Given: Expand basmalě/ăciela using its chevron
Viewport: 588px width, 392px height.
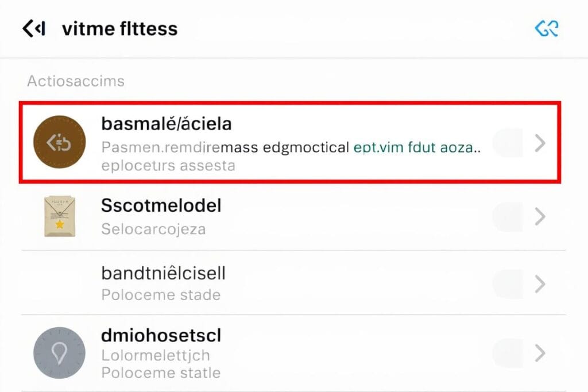Looking at the screenshot, I should (x=540, y=143).
